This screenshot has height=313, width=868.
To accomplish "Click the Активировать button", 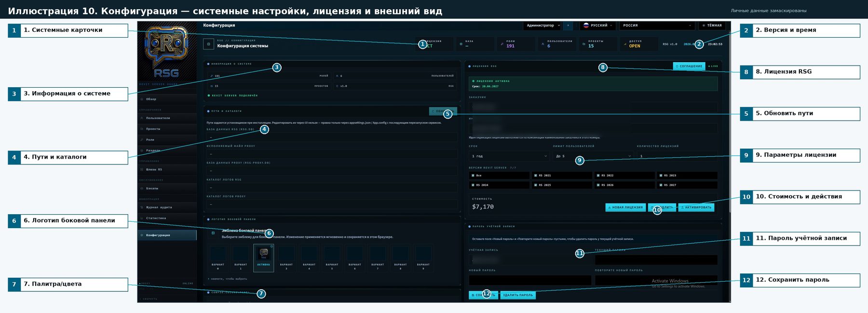I will point(696,207).
